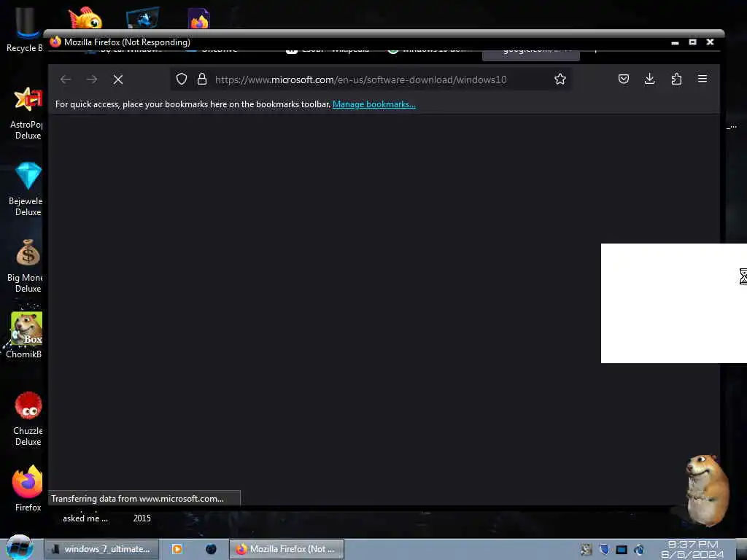Open the Recycle Bin desktop icon

24,29
